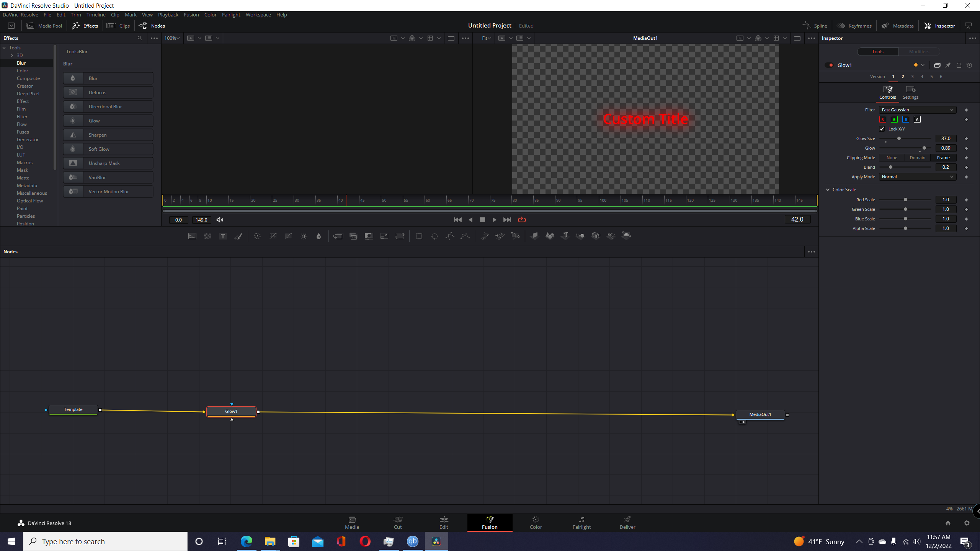
Task: Set Clipping Mode to None
Action: (x=892, y=158)
